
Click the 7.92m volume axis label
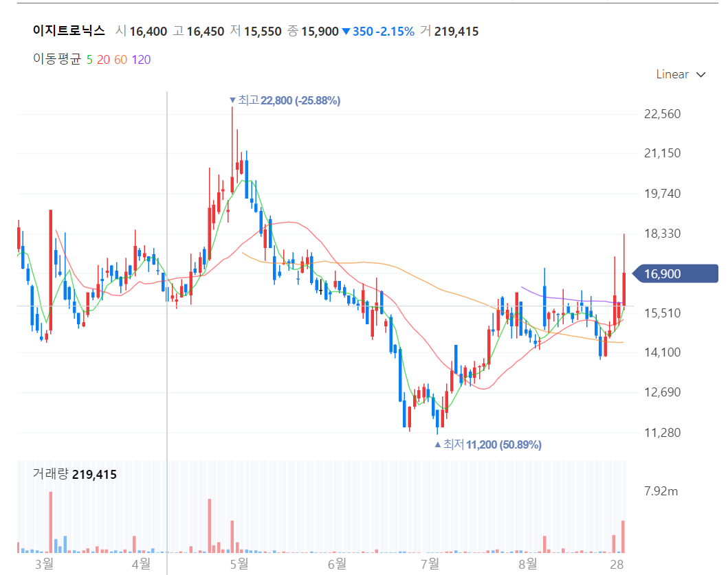[x=661, y=491]
